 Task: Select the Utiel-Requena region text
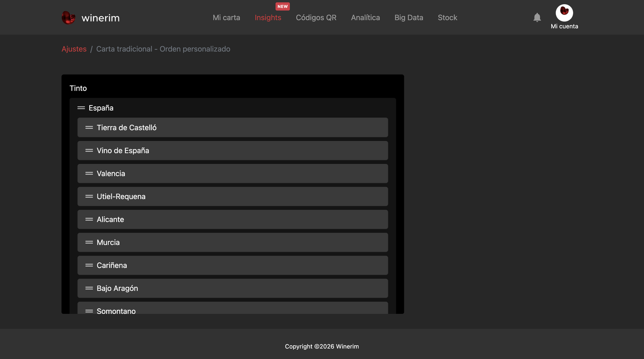[x=121, y=196]
